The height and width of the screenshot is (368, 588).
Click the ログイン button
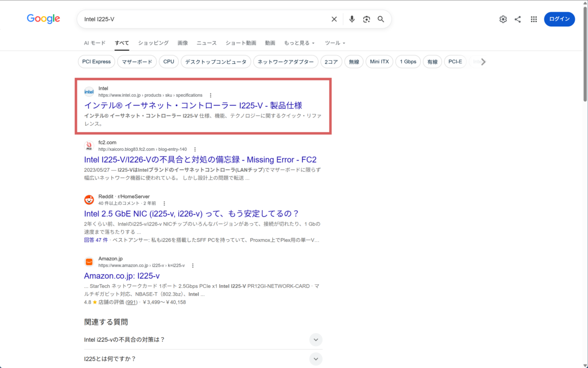click(x=560, y=19)
